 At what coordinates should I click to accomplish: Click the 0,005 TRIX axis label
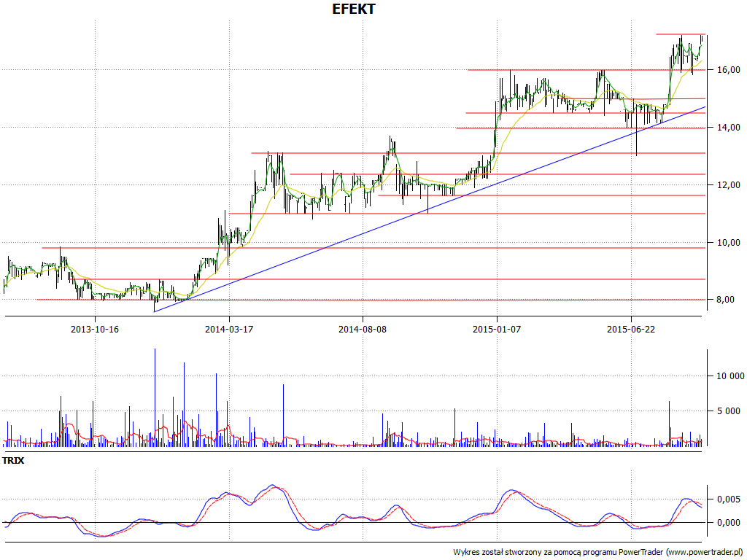[729, 499]
